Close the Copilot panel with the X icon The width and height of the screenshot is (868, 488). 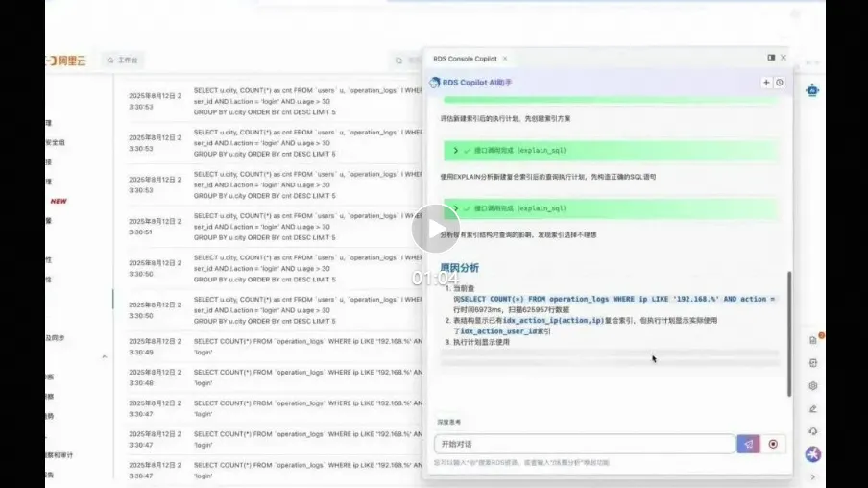click(784, 57)
